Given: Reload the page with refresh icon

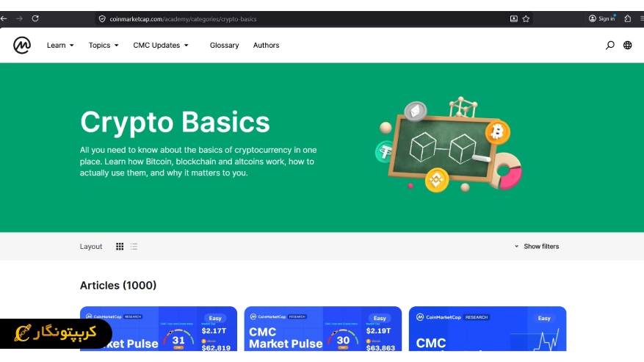Looking at the screenshot, I should click(x=35, y=18).
